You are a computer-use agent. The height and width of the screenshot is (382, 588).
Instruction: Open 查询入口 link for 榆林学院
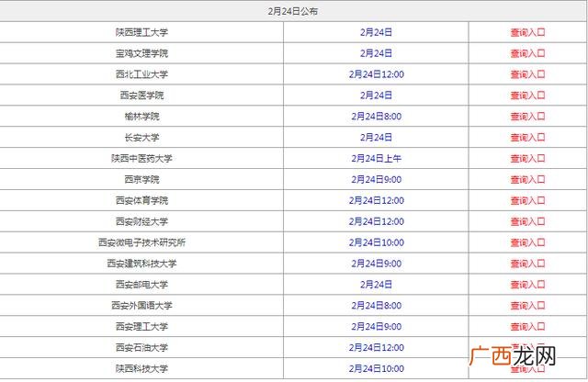pyautogui.click(x=527, y=117)
